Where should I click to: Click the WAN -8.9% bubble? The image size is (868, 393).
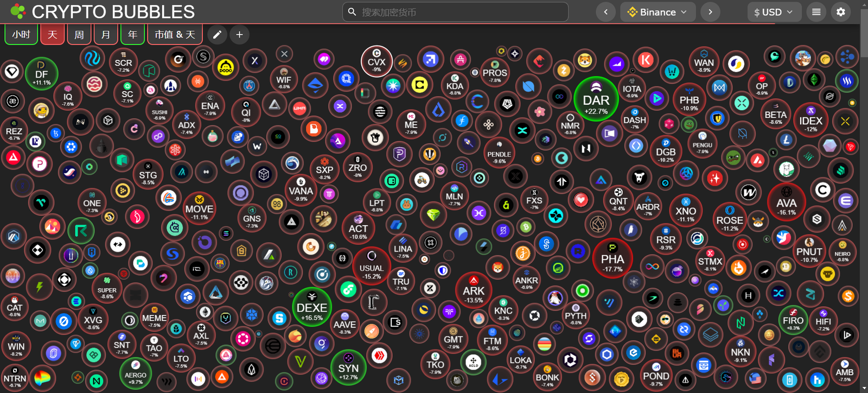[704, 62]
